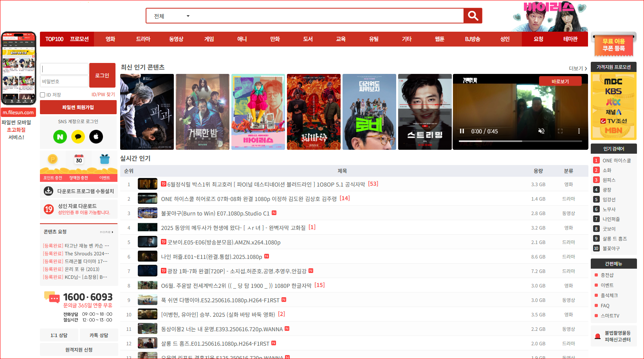Click into the search text field
This screenshot has width=644, height=359.
328,16
